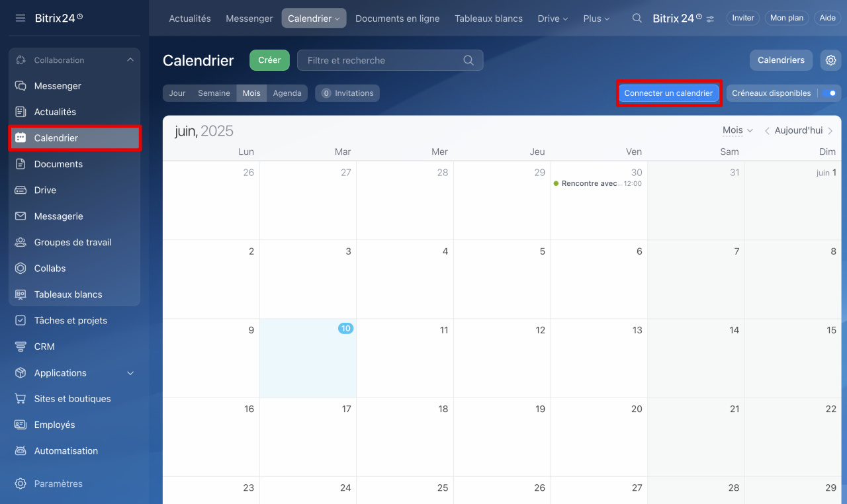Click the Collaboration section icon
847x504 pixels.
click(21, 60)
